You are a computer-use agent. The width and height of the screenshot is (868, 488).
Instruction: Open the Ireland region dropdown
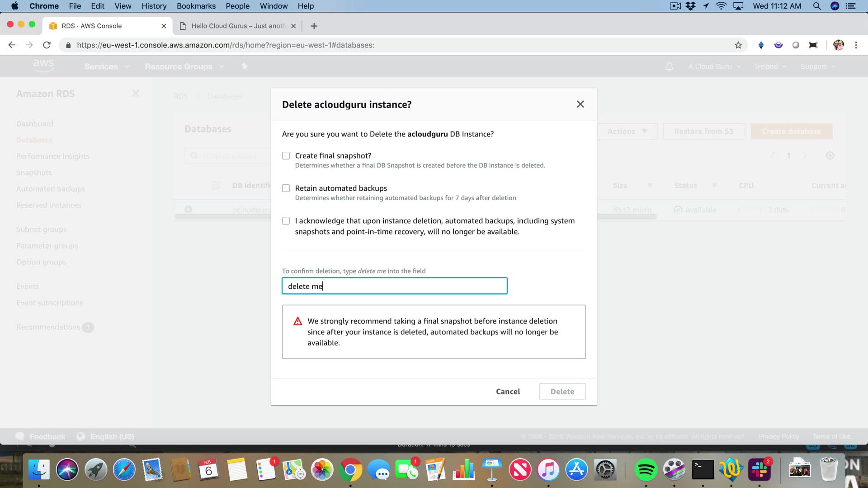coord(770,66)
